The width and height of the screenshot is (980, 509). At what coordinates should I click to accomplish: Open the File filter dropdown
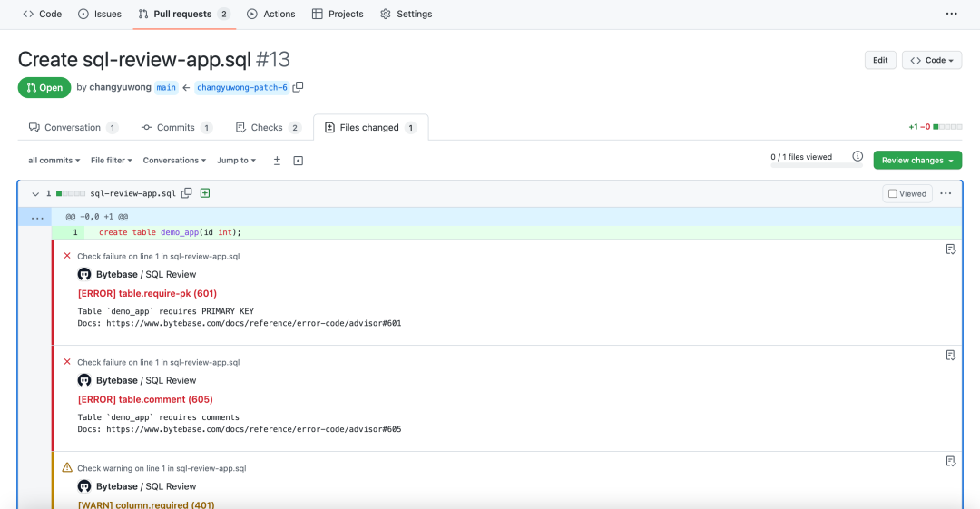tap(112, 160)
